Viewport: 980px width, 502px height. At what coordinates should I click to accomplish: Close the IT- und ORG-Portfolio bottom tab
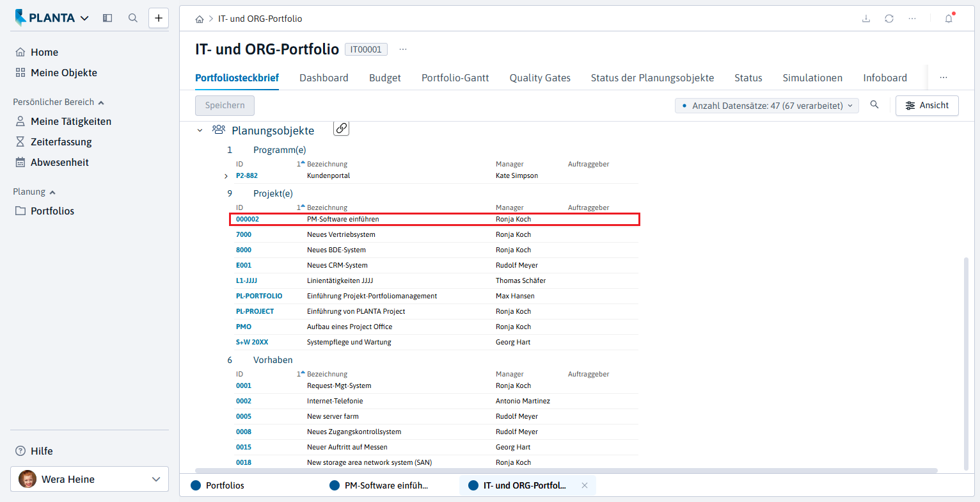click(x=585, y=485)
